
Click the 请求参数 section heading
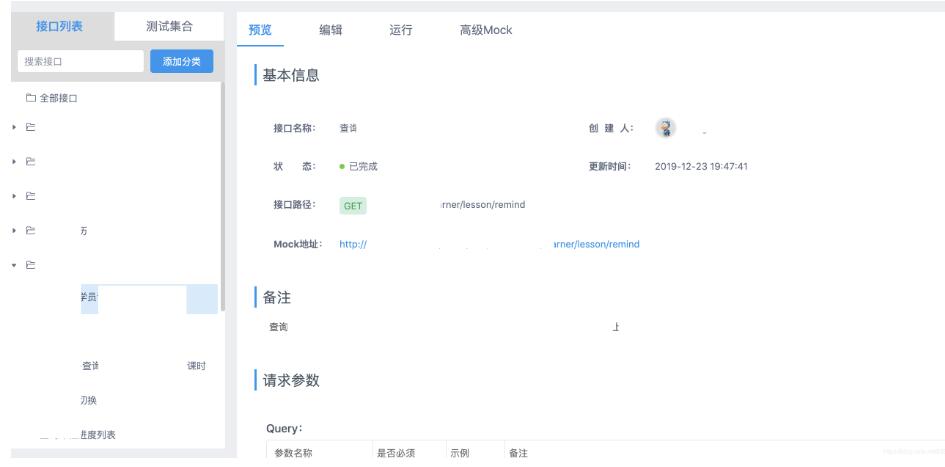[291, 380]
